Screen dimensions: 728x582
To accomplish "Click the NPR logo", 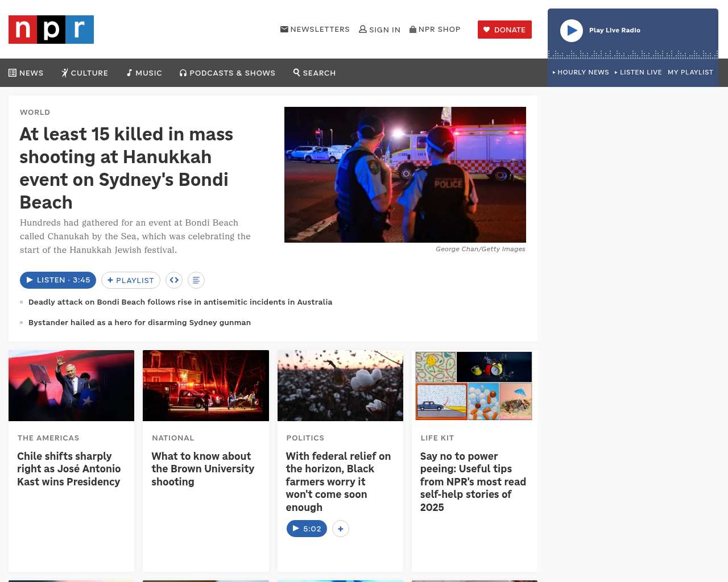I will point(51,30).
